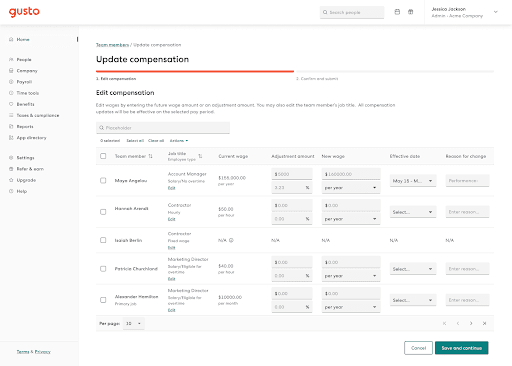Image resolution: width=512 pixels, height=366 pixels.
Task: Go to previous page of table
Action: pyautogui.click(x=458, y=323)
